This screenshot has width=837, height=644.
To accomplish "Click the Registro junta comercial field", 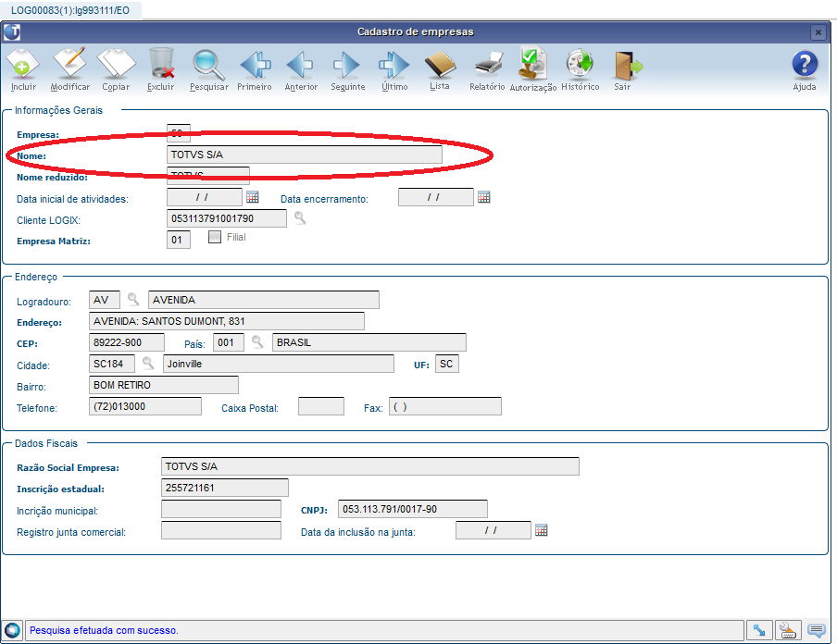I will 221,530.
